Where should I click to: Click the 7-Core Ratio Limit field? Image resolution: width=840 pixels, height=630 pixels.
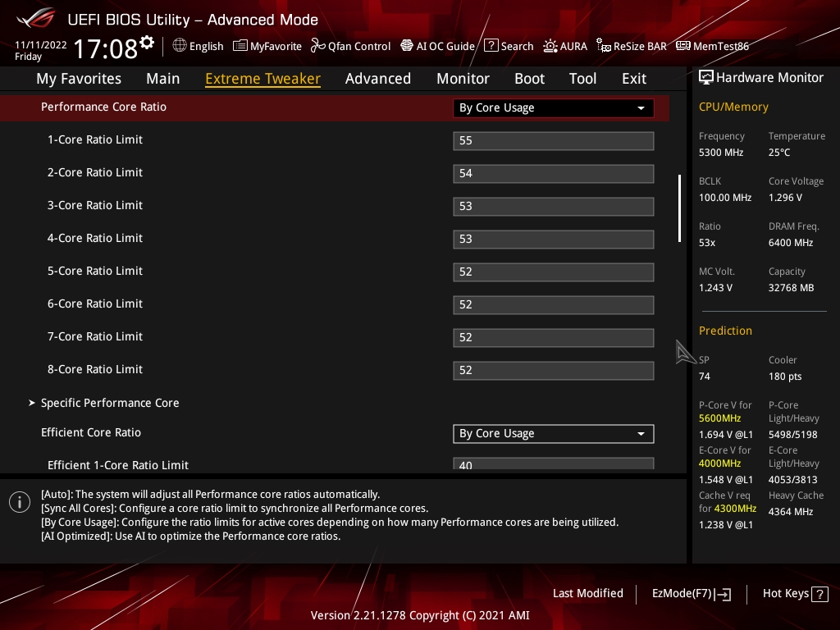(x=554, y=337)
